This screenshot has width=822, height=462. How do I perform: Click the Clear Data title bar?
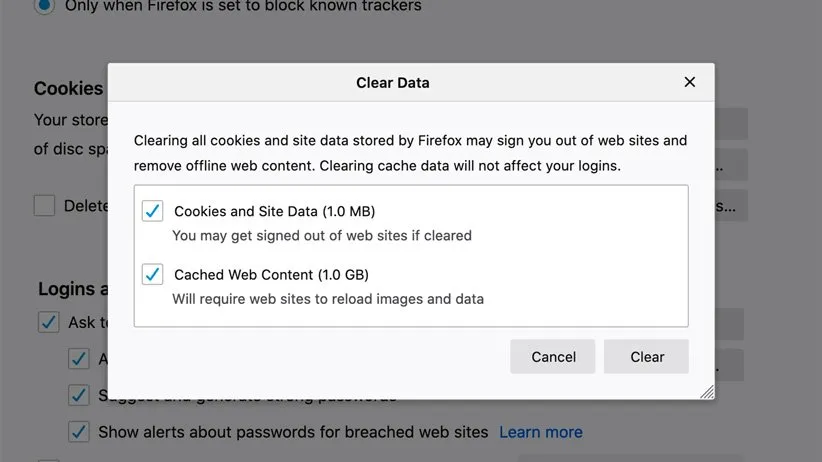coord(392,82)
